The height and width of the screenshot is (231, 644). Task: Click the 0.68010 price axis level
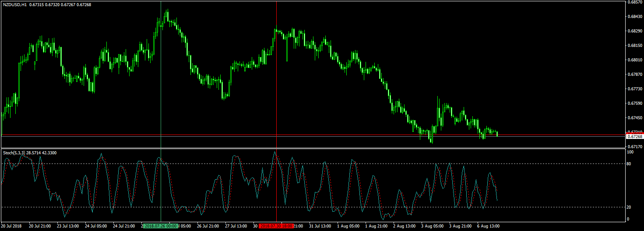pos(635,60)
